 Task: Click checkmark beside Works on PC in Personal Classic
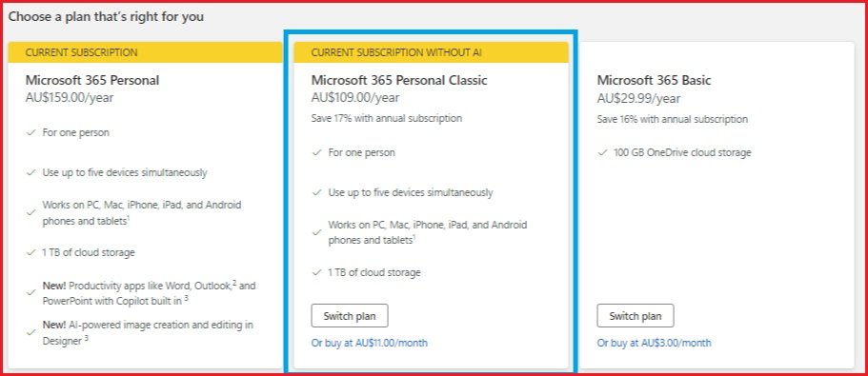(x=317, y=232)
